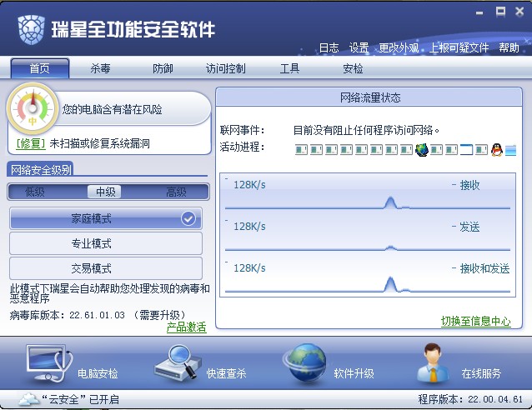Open the 日志 menu
Image resolution: width=532 pixels, height=410 pixels.
(329, 47)
